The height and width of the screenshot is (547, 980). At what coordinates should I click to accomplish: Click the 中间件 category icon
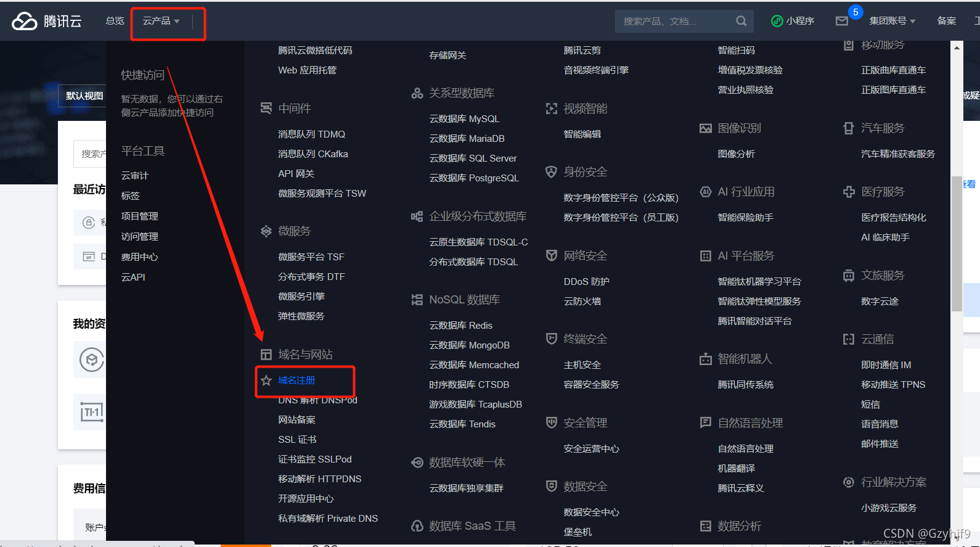pyautogui.click(x=266, y=109)
